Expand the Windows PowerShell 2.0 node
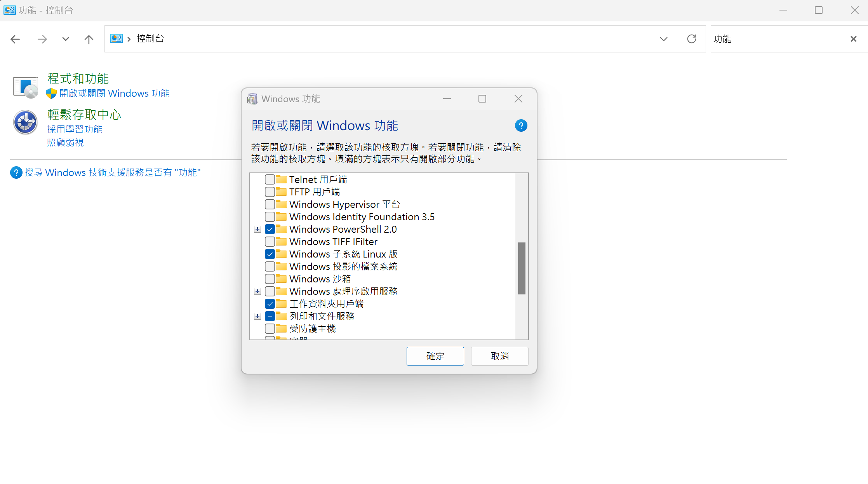 pos(257,229)
